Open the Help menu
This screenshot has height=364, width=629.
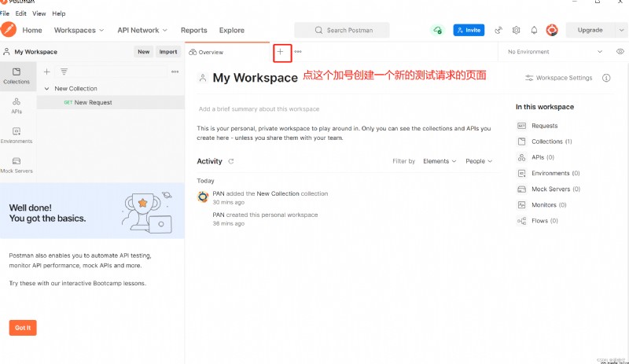click(x=58, y=13)
